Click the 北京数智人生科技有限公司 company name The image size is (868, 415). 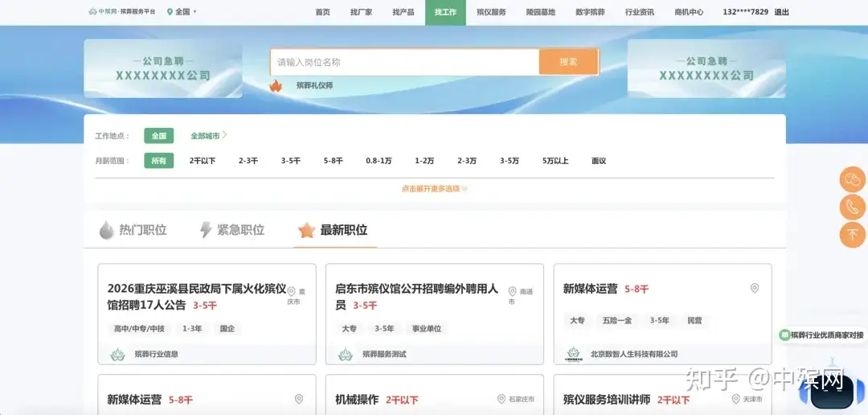(x=634, y=354)
